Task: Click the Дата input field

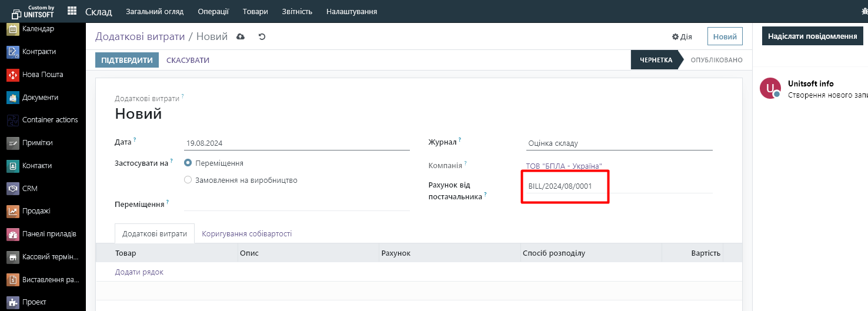Action: (x=296, y=143)
